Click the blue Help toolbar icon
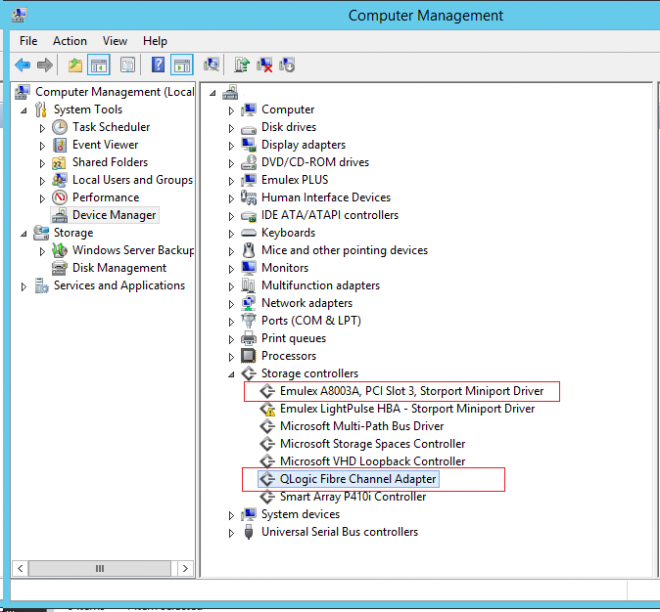The width and height of the screenshot is (660, 612). pos(158,65)
